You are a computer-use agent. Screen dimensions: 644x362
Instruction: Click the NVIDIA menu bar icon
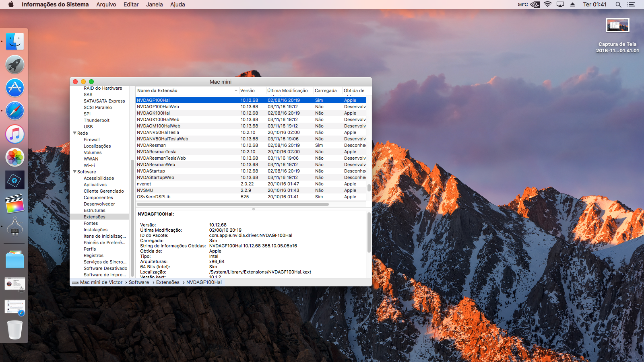pos(535,4)
